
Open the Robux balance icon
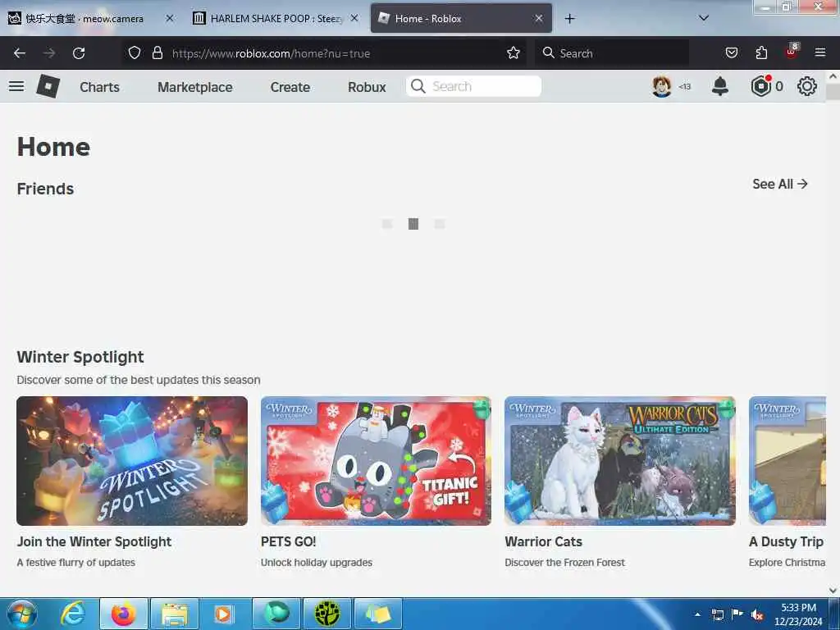pos(760,86)
